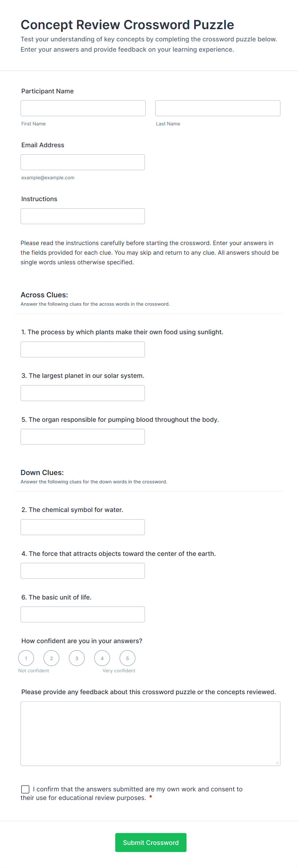Click the Instructions text box
This screenshot has width=298, height=868.
tap(82, 216)
